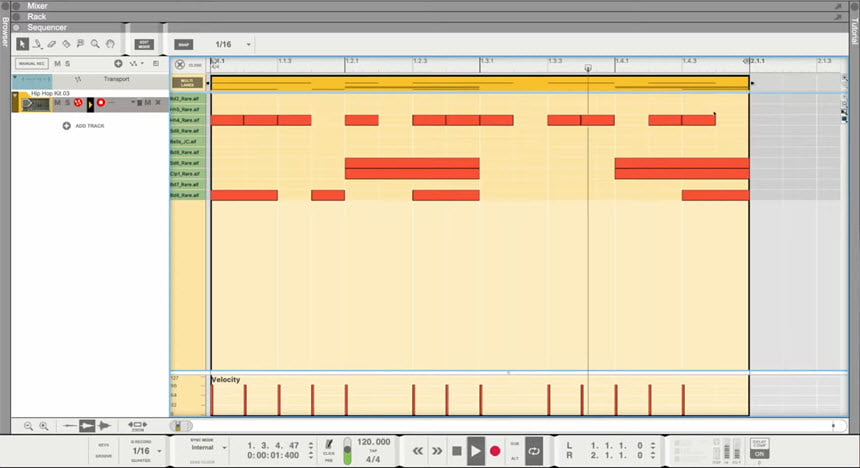Toggle the Snap button
860x468 pixels.
[184, 44]
